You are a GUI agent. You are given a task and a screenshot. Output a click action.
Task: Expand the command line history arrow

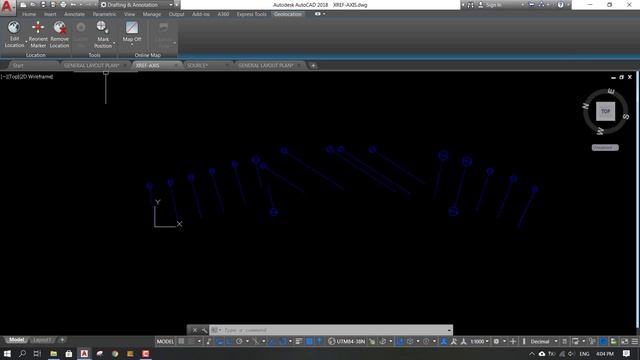(449, 330)
